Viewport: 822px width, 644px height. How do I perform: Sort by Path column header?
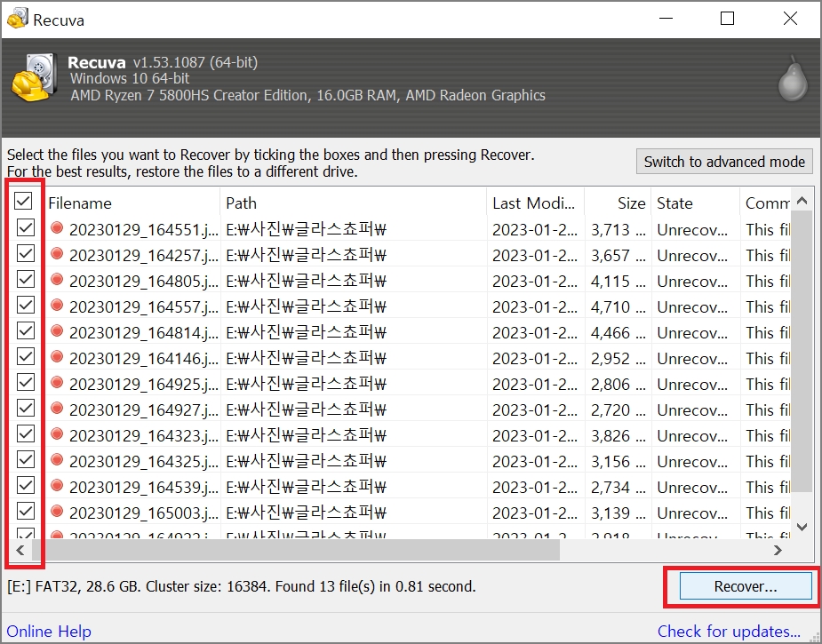coord(354,203)
